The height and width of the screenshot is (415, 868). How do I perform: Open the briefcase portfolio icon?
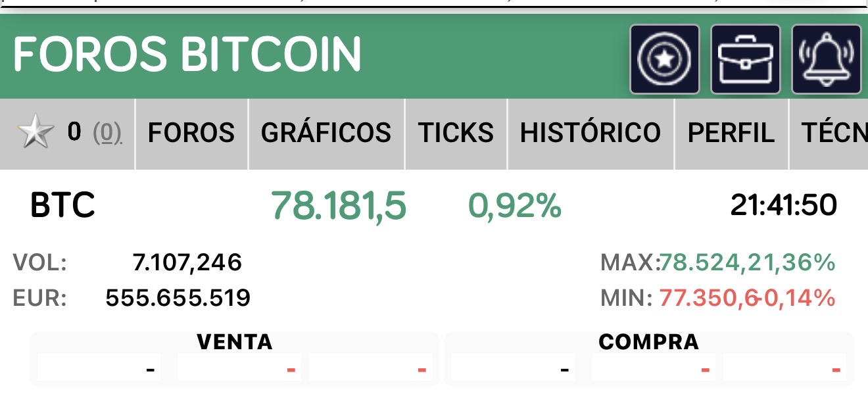(x=746, y=59)
